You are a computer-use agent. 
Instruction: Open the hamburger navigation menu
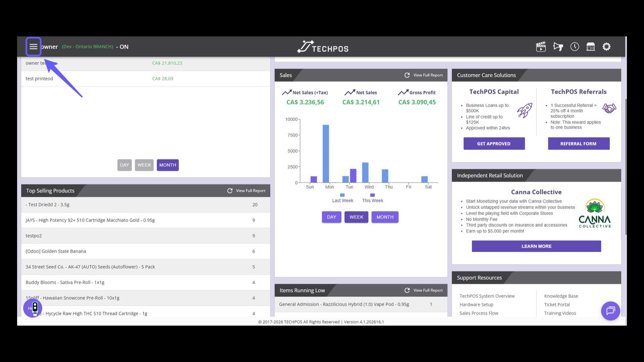pyautogui.click(x=33, y=47)
